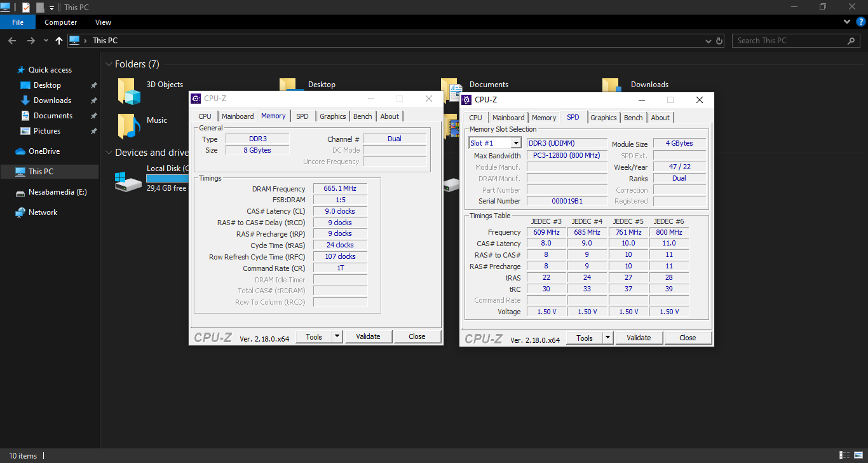Open the Slot #1 memory slot dropdown
The width and height of the screenshot is (868, 463).
click(515, 143)
